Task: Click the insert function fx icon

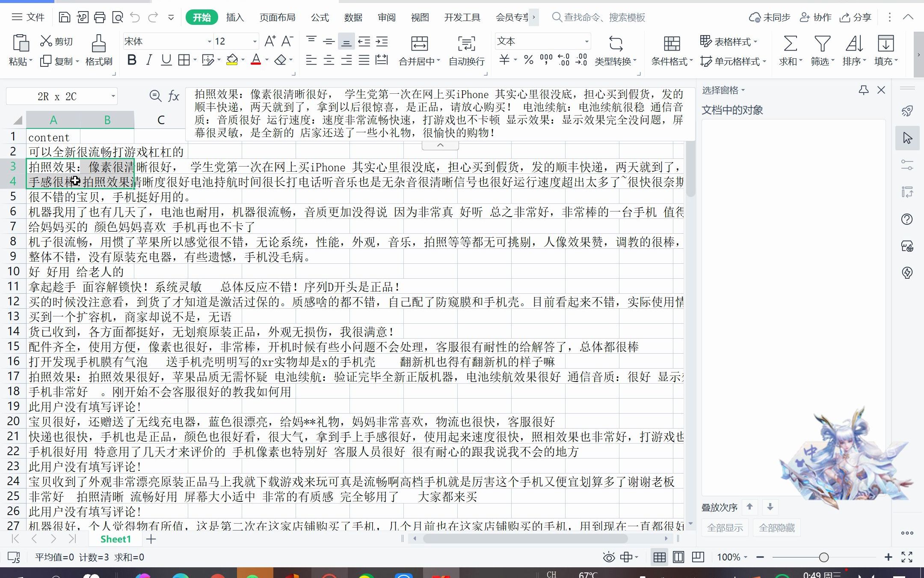Action: pyautogui.click(x=173, y=96)
